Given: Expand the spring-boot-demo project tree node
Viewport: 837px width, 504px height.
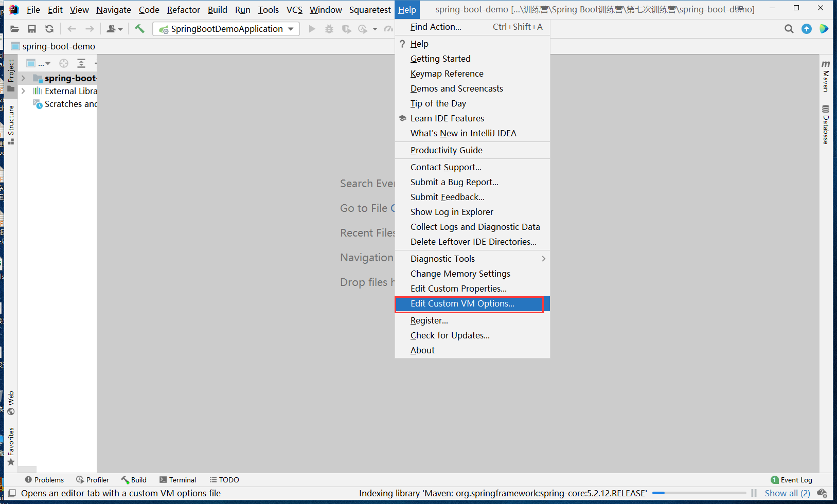Looking at the screenshot, I should pos(23,78).
